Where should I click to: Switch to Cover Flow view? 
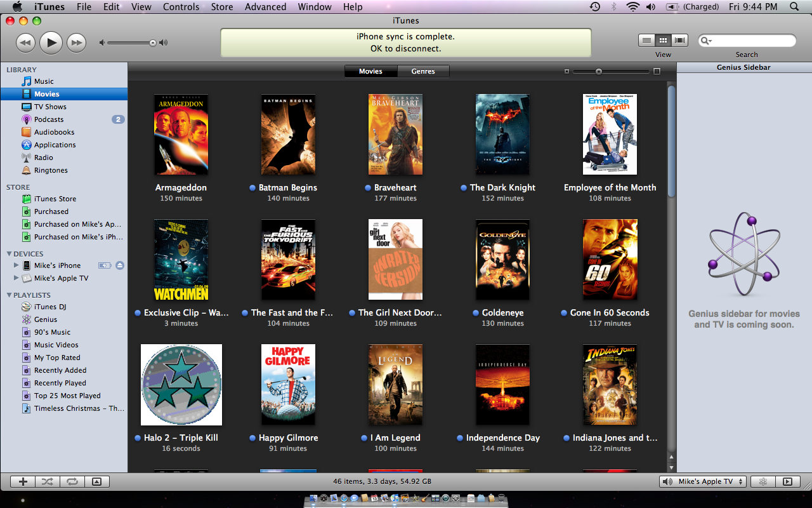[680, 40]
